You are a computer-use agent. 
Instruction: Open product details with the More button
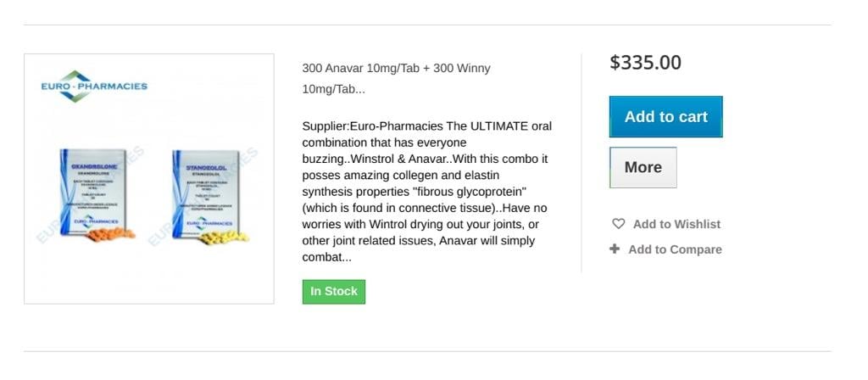[x=643, y=167]
